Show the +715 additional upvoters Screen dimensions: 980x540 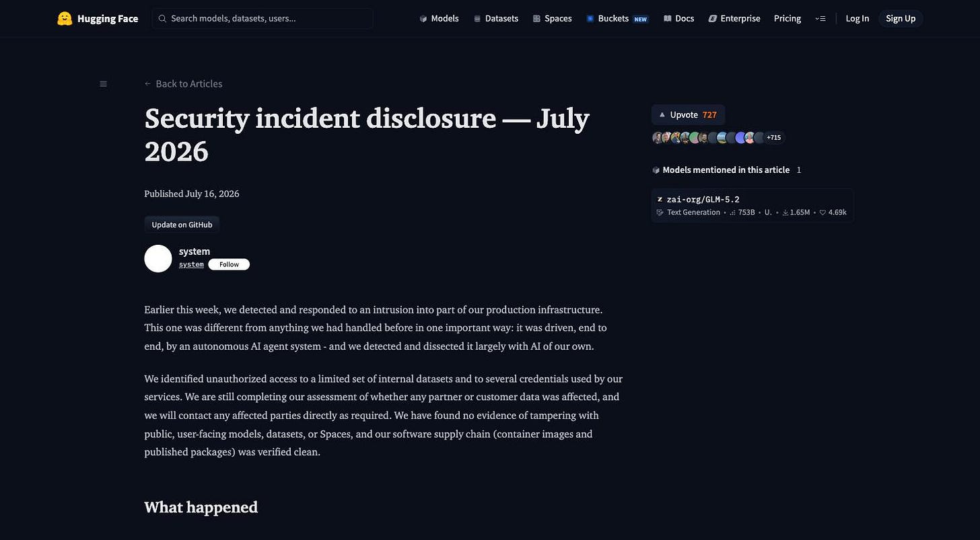774,138
